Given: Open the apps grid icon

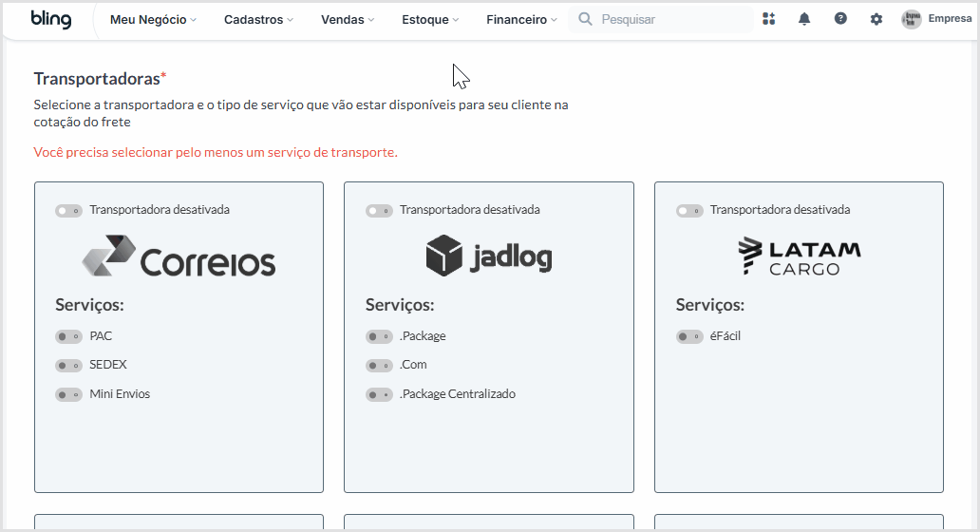Looking at the screenshot, I should (x=769, y=19).
